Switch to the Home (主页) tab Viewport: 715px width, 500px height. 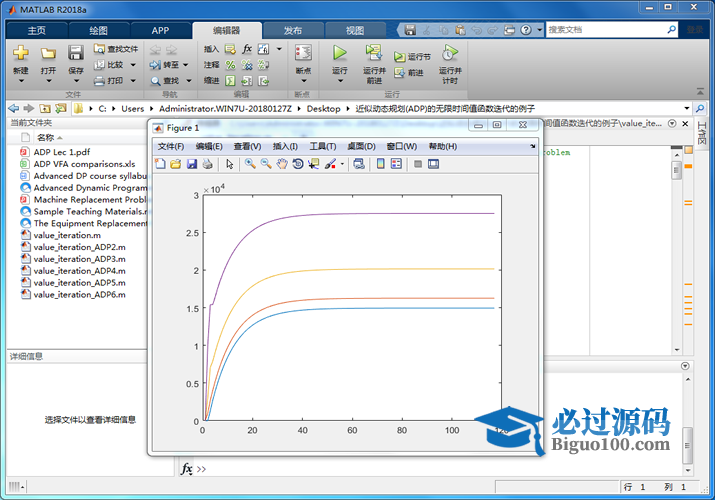tap(36, 31)
